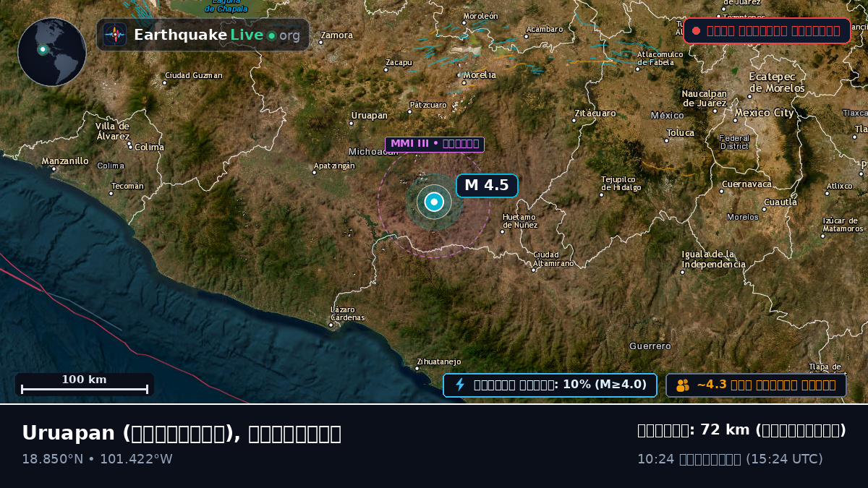Image resolution: width=868 pixels, height=488 pixels.
Task: Click the Ciudad Altamirano label
Action: 554,259
